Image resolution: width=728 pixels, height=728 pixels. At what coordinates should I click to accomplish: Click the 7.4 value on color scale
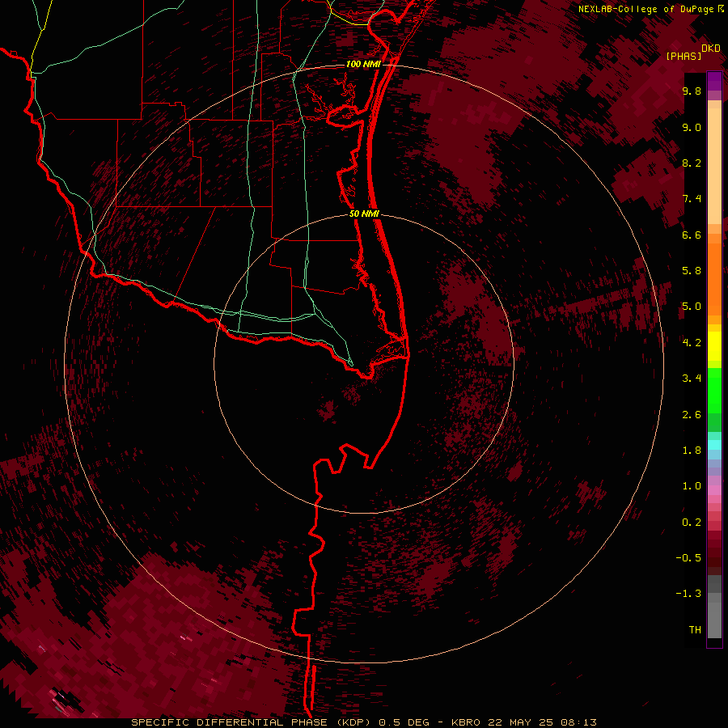coord(692,199)
